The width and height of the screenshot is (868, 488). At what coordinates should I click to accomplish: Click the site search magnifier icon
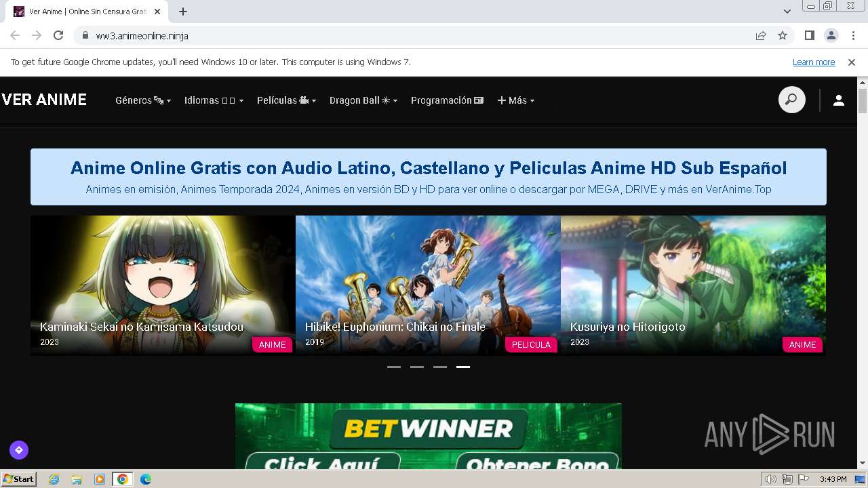pyautogui.click(x=791, y=100)
